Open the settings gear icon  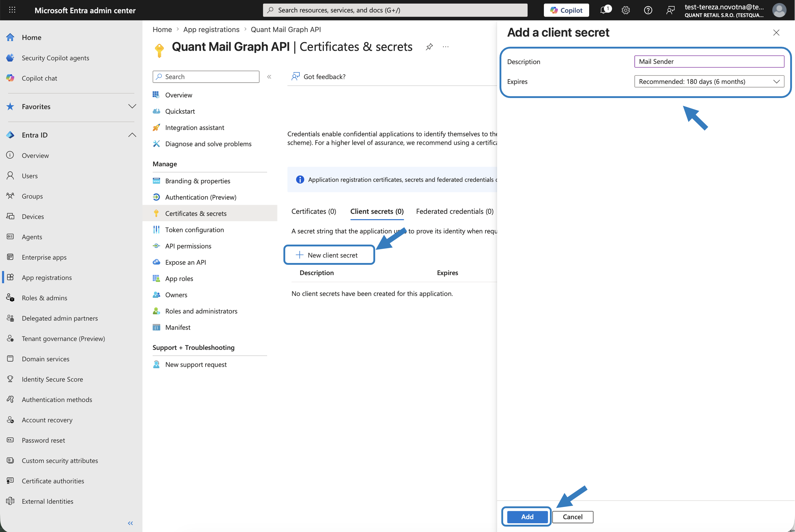pyautogui.click(x=626, y=10)
